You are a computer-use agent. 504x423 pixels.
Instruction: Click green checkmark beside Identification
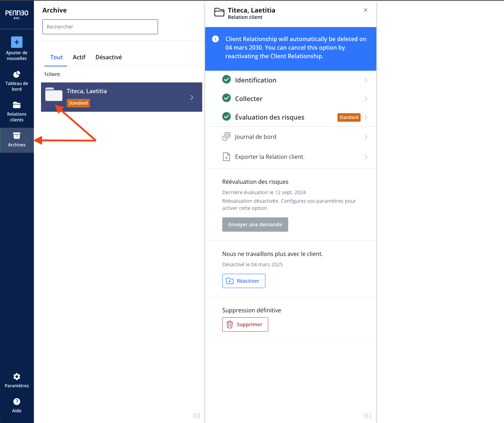pos(226,79)
